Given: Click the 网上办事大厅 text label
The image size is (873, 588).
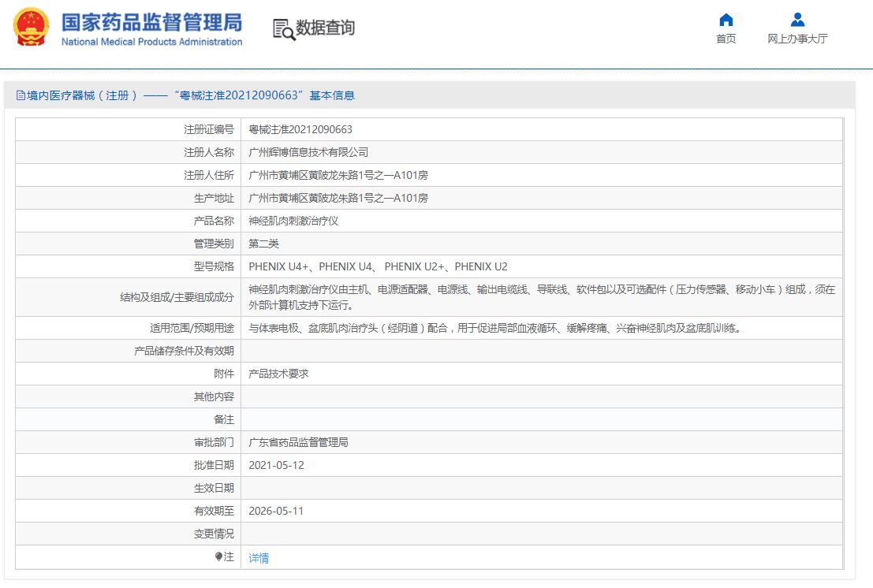Looking at the screenshot, I should [797, 38].
